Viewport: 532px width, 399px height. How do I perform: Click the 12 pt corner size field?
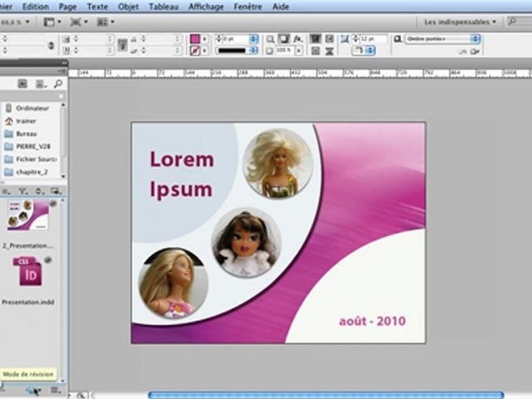(373, 39)
